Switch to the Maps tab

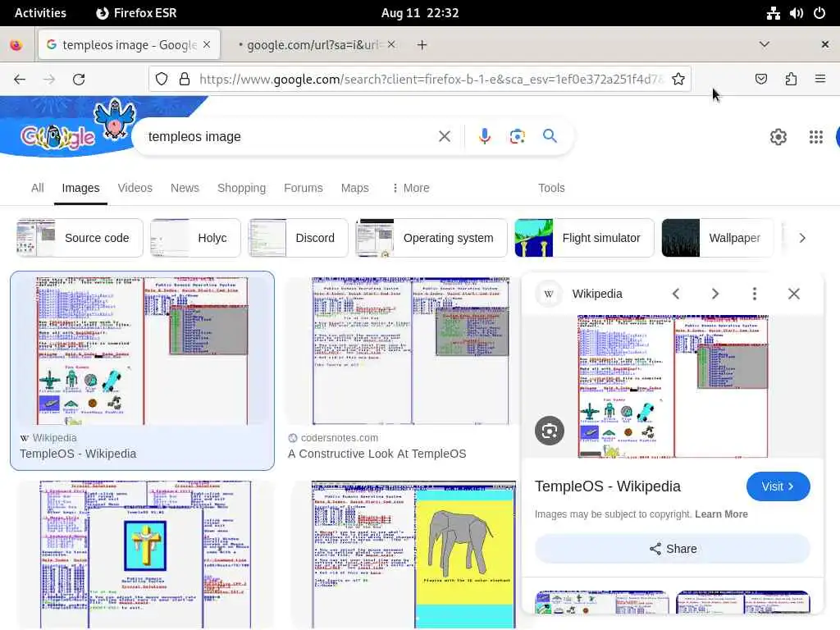tap(354, 188)
